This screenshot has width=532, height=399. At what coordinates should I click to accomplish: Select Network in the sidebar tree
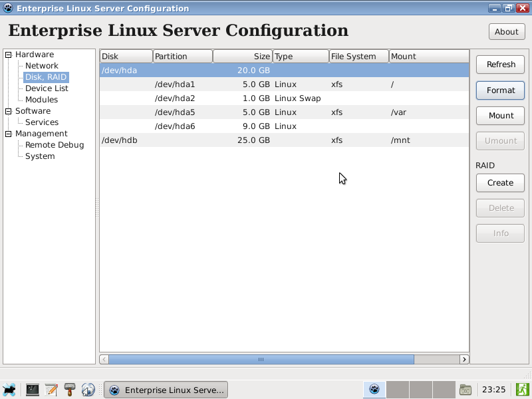pyautogui.click(x=42, y=66)
